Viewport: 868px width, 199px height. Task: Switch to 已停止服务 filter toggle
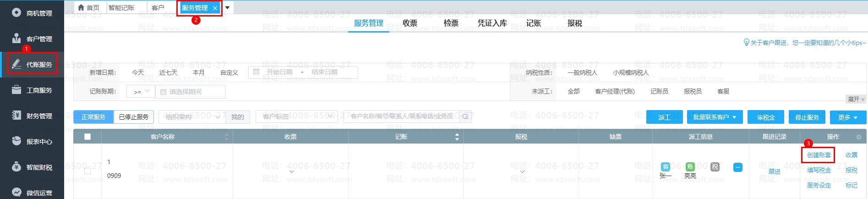point(134,117)
